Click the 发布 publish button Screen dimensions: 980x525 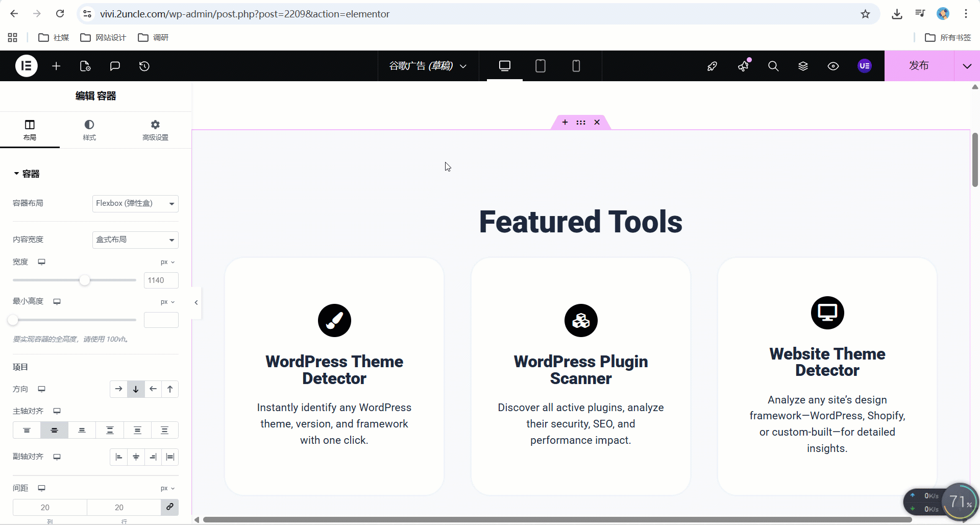pos(919,66)
